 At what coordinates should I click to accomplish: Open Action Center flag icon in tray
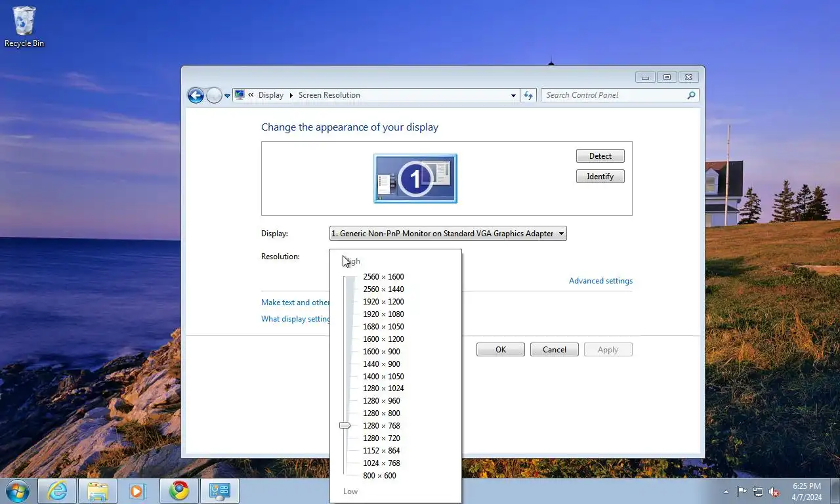(x=742, y=492)
